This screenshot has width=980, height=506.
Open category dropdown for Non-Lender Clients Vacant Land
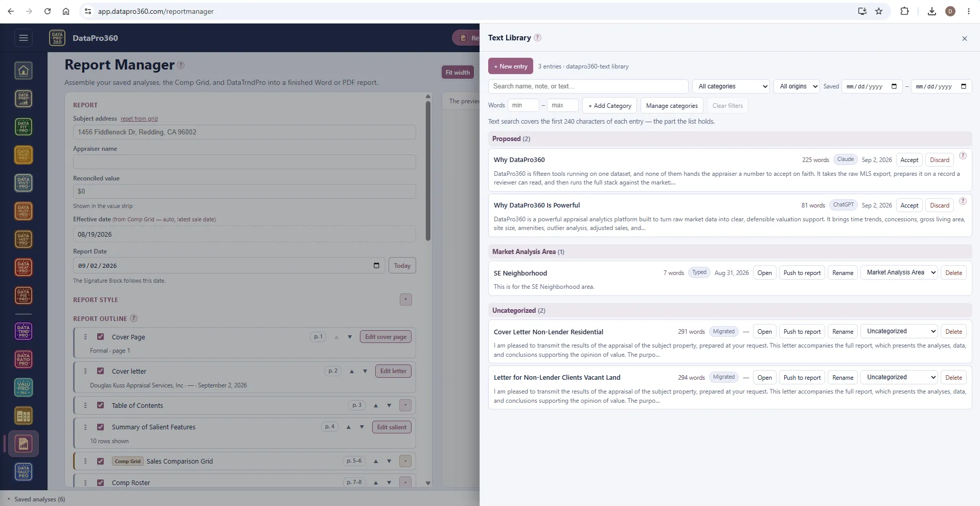899,377
